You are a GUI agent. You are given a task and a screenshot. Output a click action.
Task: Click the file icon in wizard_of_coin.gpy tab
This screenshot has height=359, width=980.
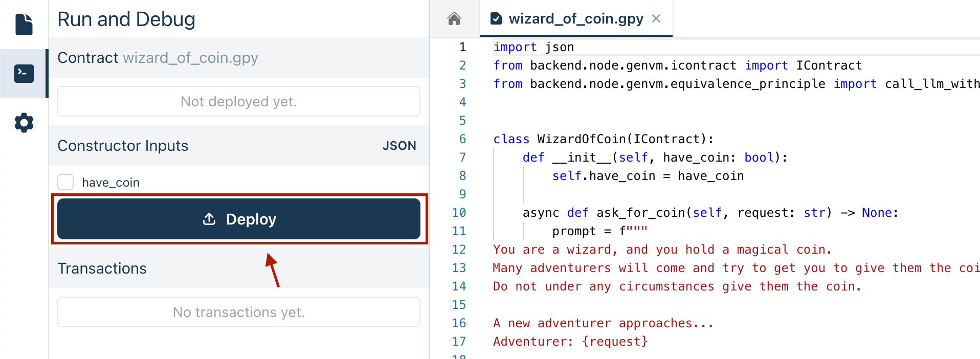(x=496, y=19)
